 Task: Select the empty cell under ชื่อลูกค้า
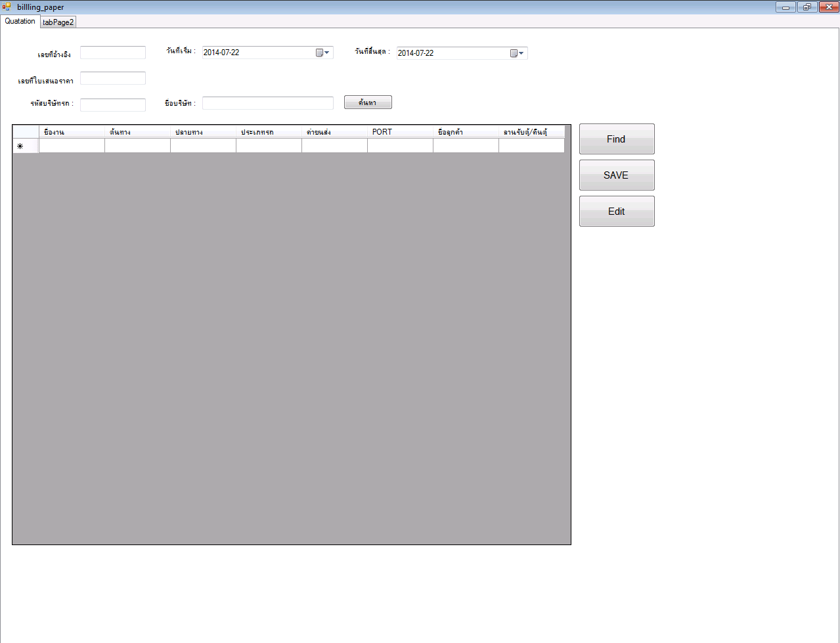pos(466,146)
